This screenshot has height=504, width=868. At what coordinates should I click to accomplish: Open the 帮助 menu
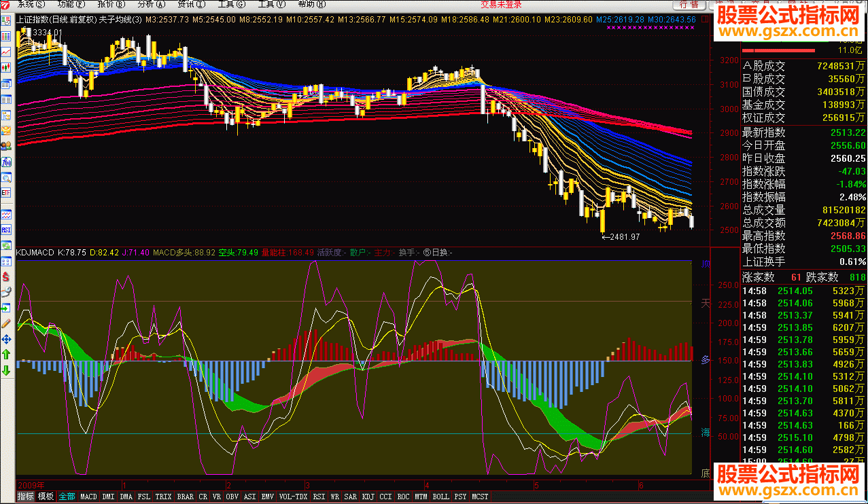click(x=311, y=4)
